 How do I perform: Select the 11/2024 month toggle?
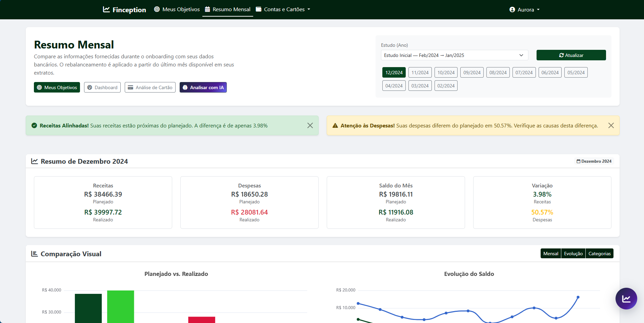coord(420,72)
